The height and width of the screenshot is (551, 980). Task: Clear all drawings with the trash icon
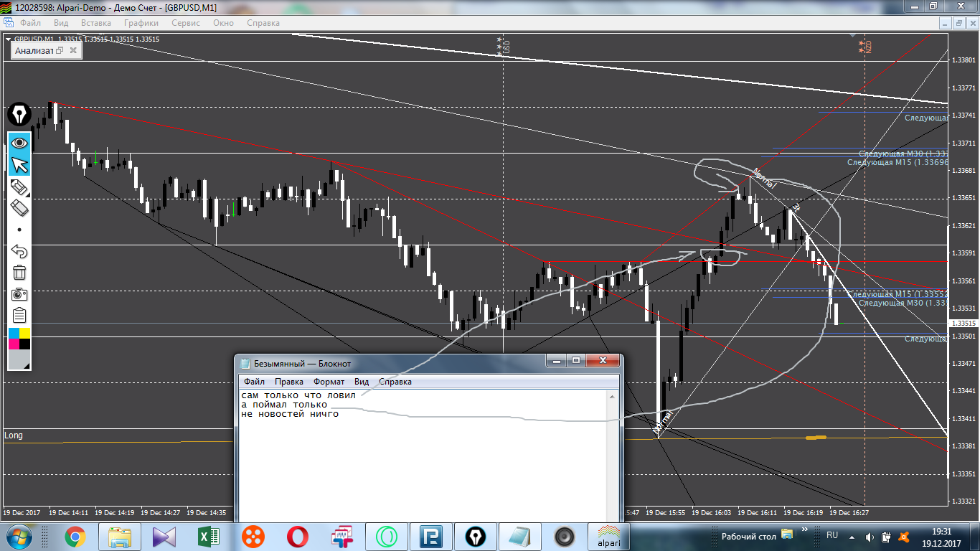pyautogui.click(x=19, y=273)
